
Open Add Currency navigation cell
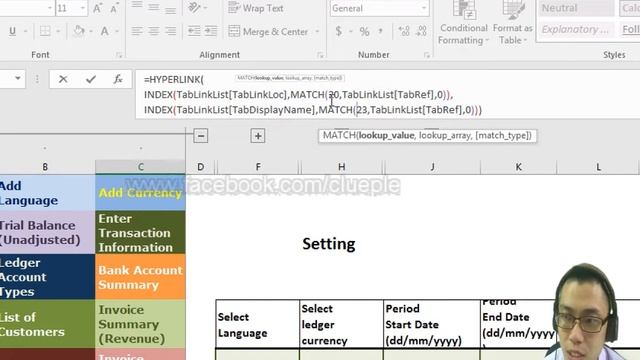[x=140, y=193]
